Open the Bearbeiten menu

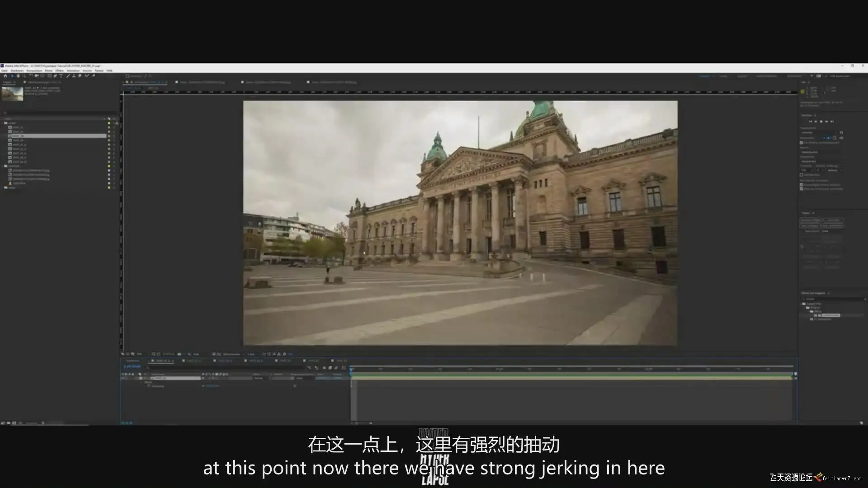coord(17,70)
